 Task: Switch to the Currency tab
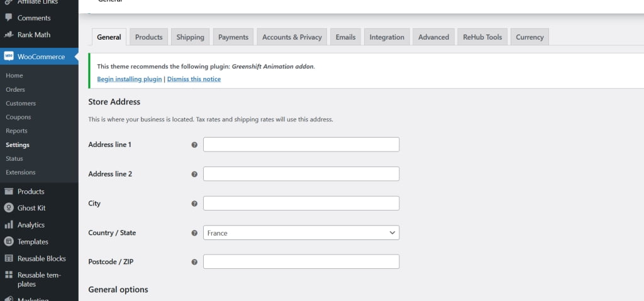530,37
